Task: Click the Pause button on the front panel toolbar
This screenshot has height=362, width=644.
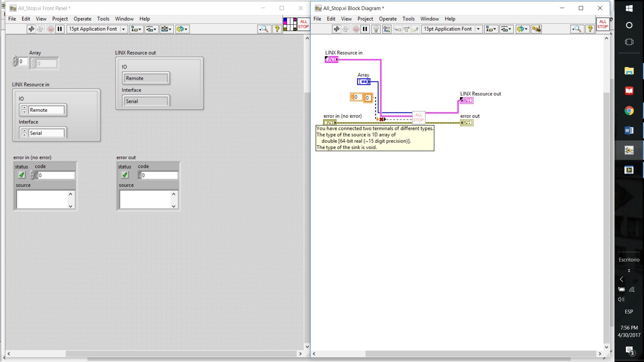Action: [60, 29]
